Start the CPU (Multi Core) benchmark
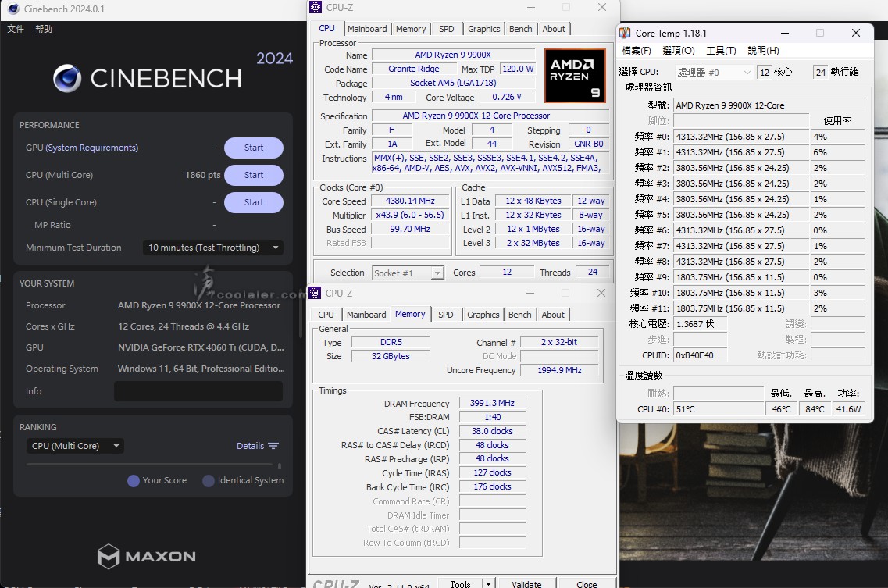Screen dimensions: 888x588 click(x=254, y=175)
